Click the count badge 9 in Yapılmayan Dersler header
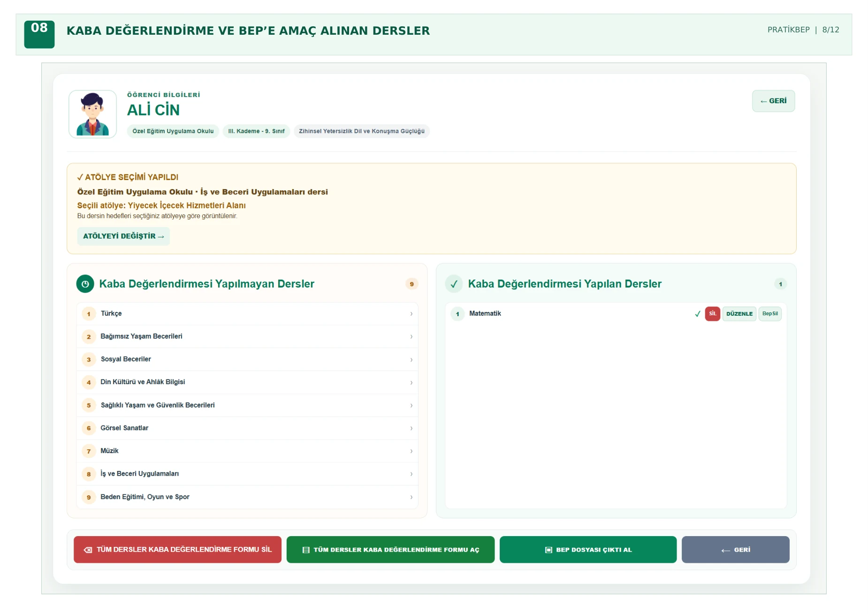 pyautogui.click(x=411, y=284)
